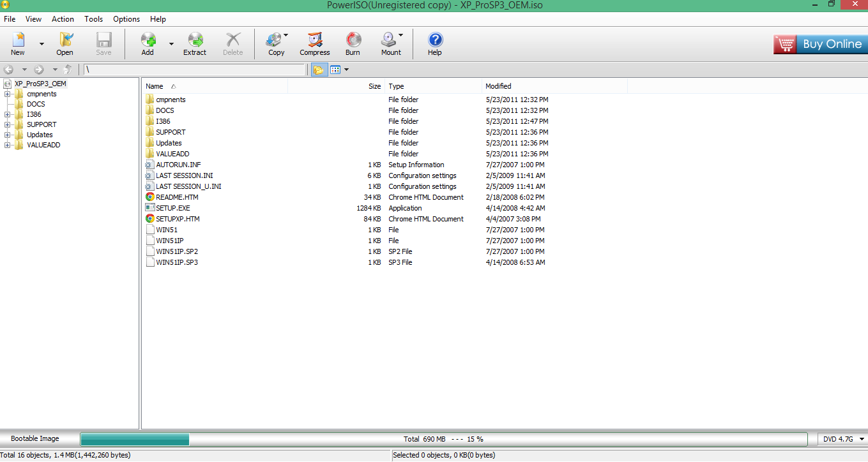Image resolution: width=868 pixels, height=462 pixels.
Task: Click the path address field
Action: click(x=195, y=70)
